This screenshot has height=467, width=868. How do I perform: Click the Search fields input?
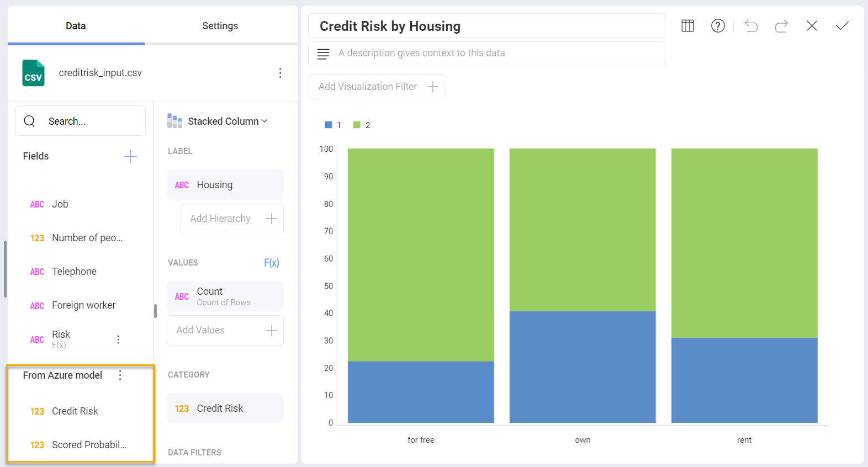pos(81,121)
